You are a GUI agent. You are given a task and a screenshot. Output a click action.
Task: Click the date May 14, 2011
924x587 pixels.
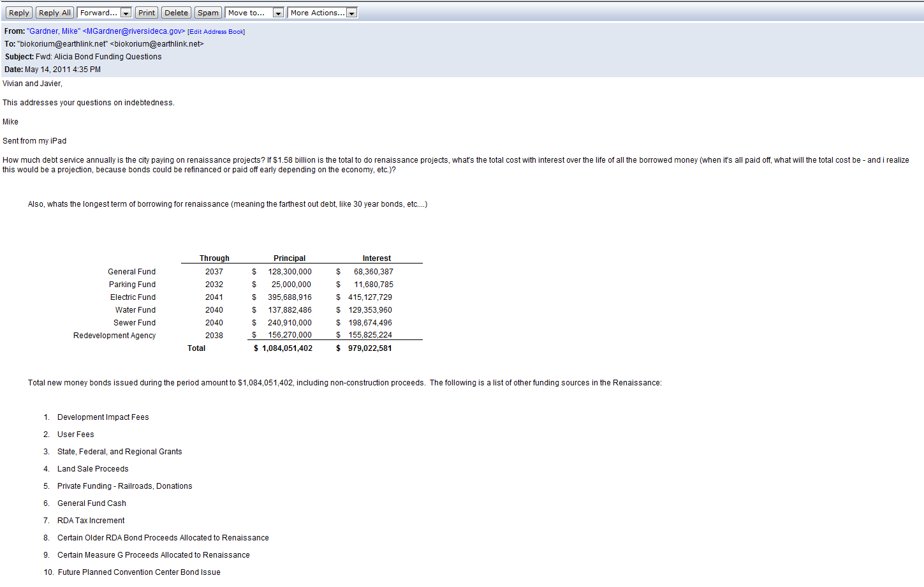62,70
